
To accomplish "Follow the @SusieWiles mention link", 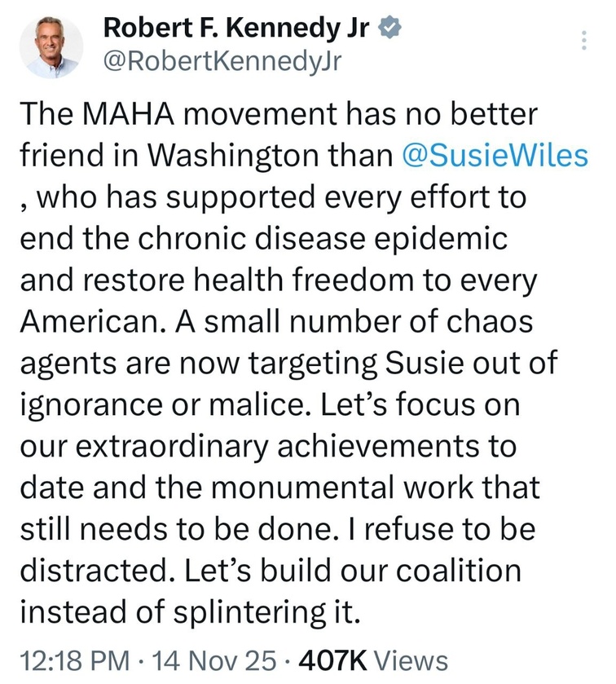I will tap(496, 155).
